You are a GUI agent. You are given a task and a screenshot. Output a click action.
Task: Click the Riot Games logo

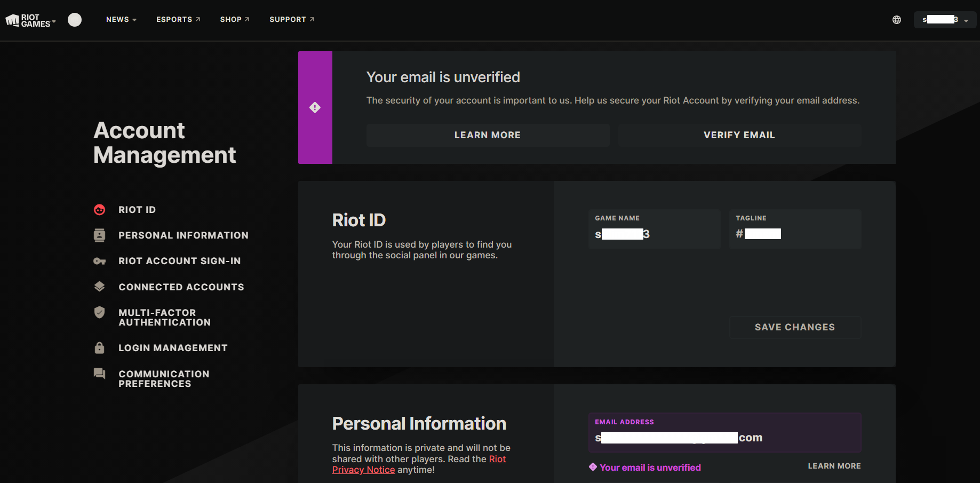[28, 20]
